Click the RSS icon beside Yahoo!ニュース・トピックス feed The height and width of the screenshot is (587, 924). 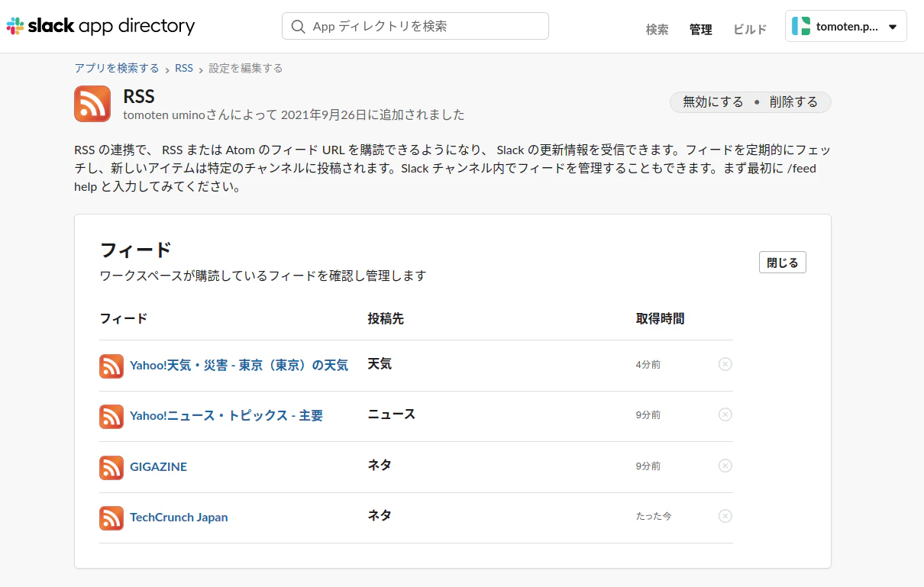[x=111, y=416]
